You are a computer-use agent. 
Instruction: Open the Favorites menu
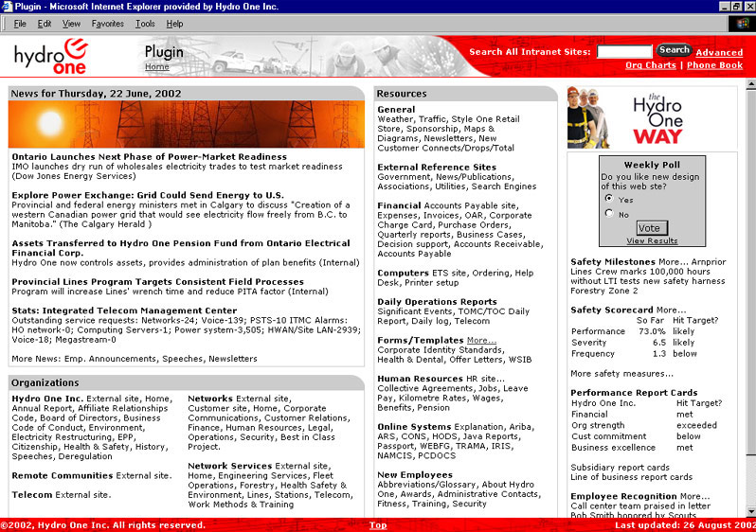107,24
